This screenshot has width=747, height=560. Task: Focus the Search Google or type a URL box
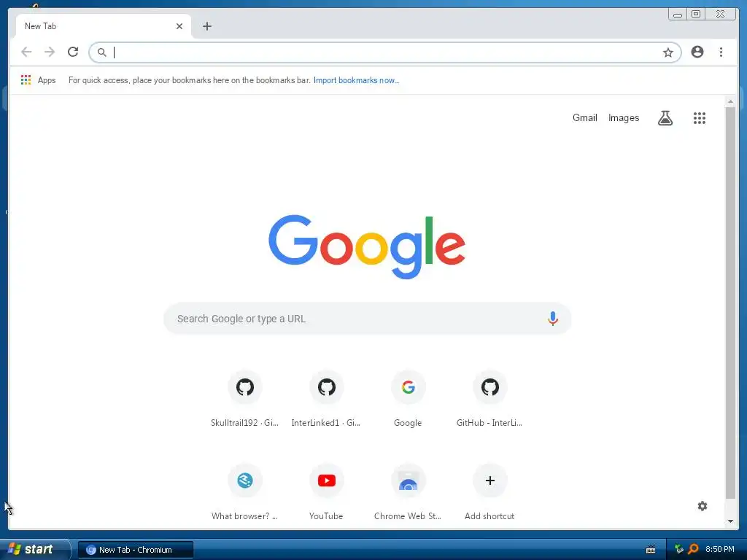coord(368,319)
